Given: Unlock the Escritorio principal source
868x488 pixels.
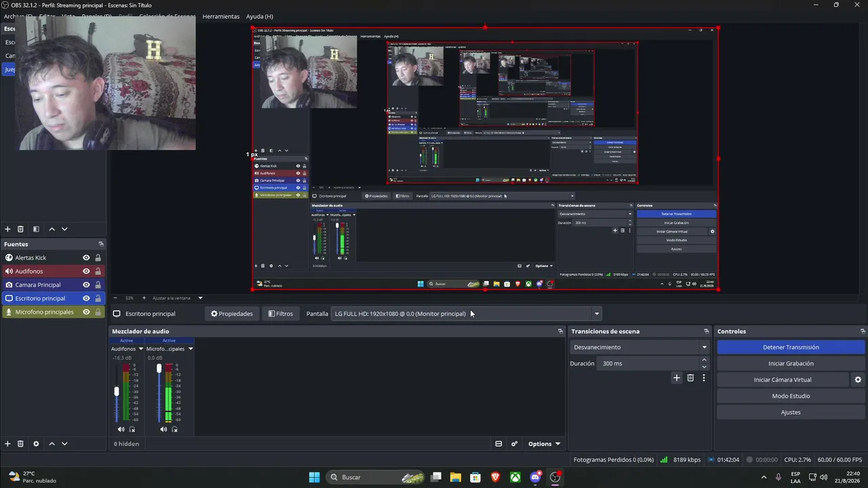Looking at the screenshot, I should pos(98,298).
